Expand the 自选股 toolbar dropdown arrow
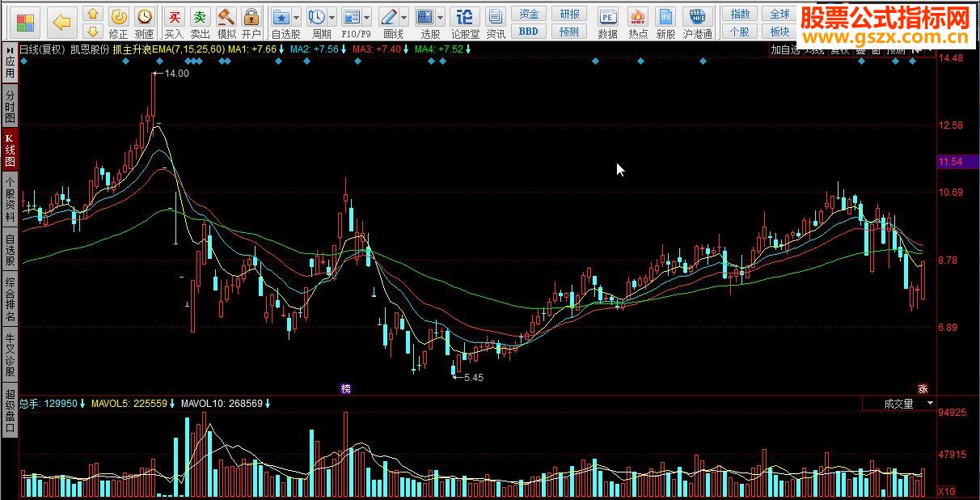 [297, 16]
